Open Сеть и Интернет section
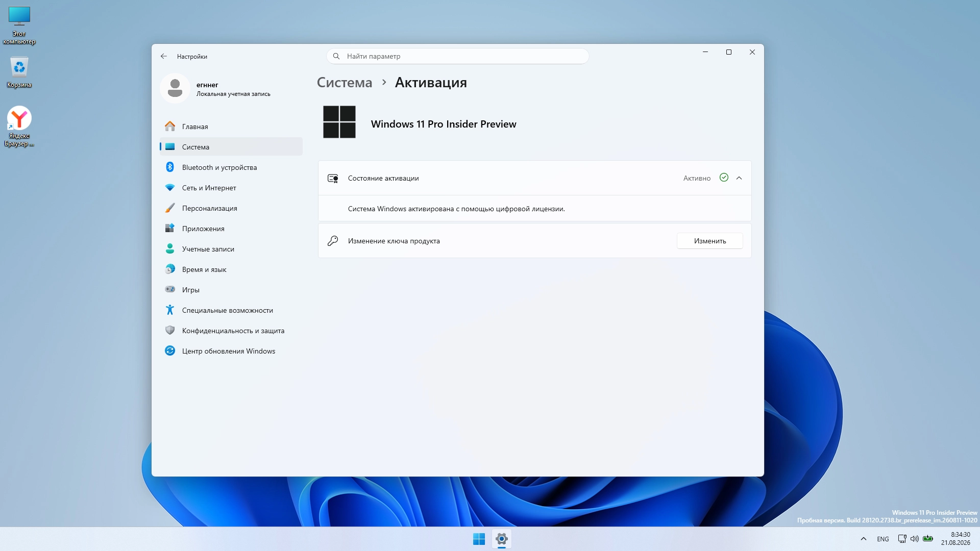The image size is (980, 551). coord(231,188)
